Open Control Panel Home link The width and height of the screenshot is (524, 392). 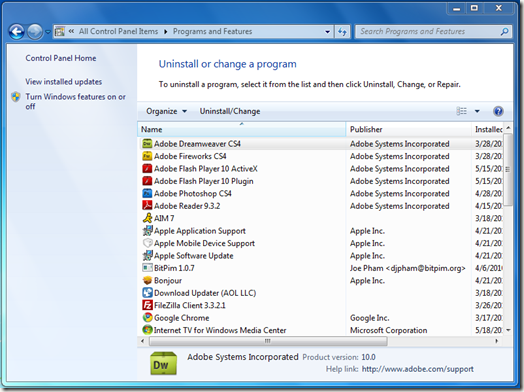pos(61,58)
